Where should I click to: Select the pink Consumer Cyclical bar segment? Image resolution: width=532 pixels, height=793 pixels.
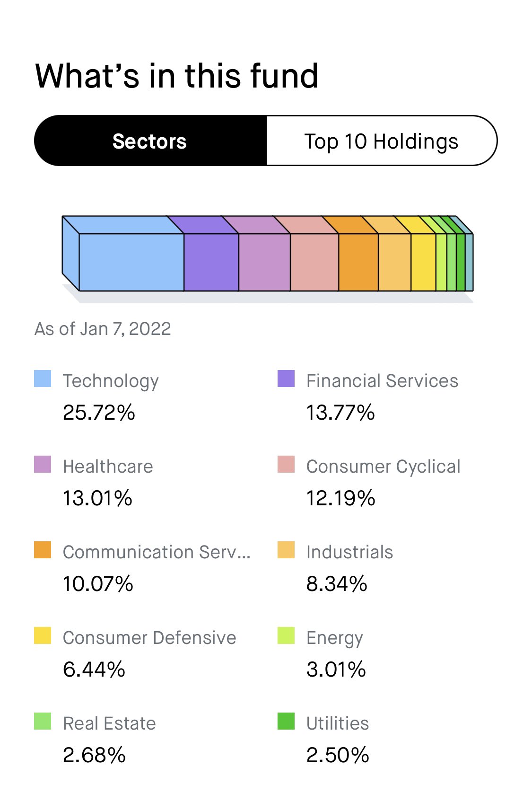[314, 262]
